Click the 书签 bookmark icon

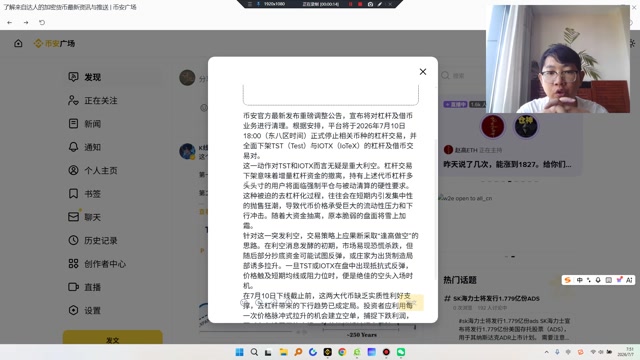click(73, 193)
